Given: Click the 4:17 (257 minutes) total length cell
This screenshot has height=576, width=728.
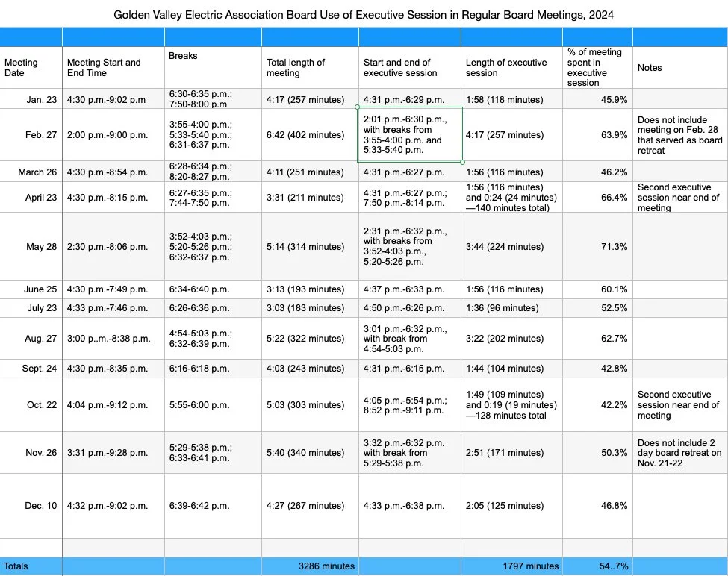Looking at the screenshot, I should pos(310,99).
